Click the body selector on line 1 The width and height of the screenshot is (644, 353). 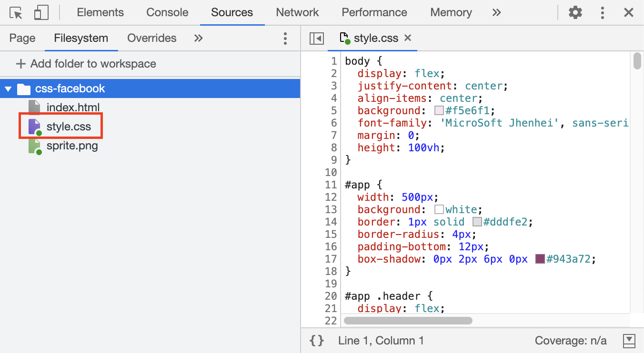pos(357,61)
